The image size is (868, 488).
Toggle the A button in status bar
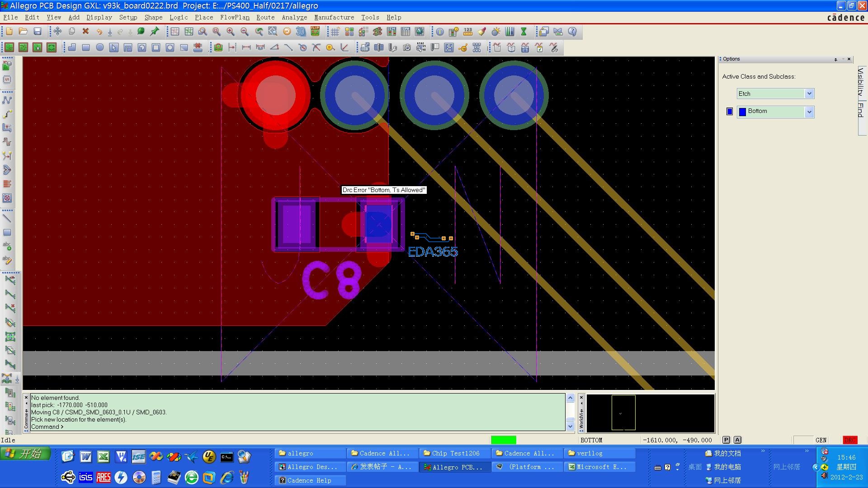(737, 440)
